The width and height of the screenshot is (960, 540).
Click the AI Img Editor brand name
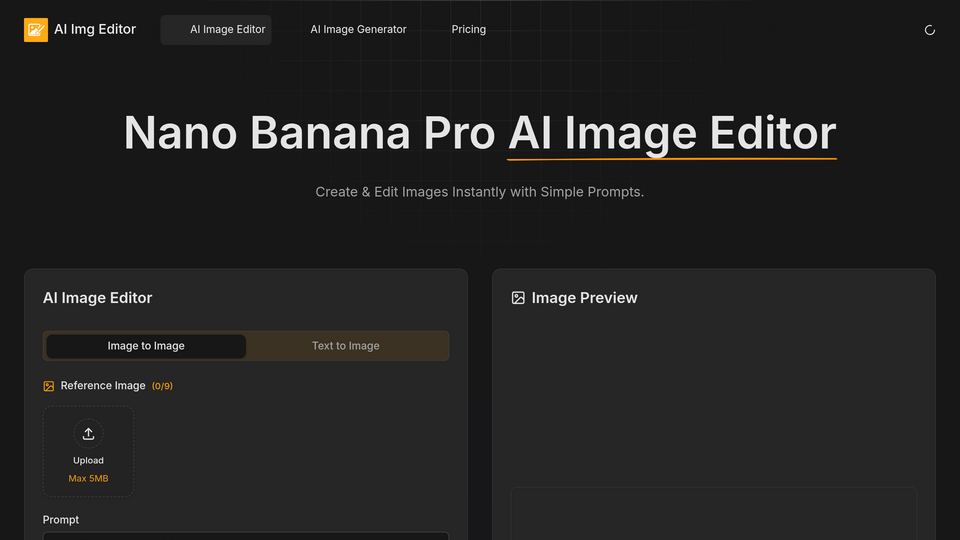95,29
